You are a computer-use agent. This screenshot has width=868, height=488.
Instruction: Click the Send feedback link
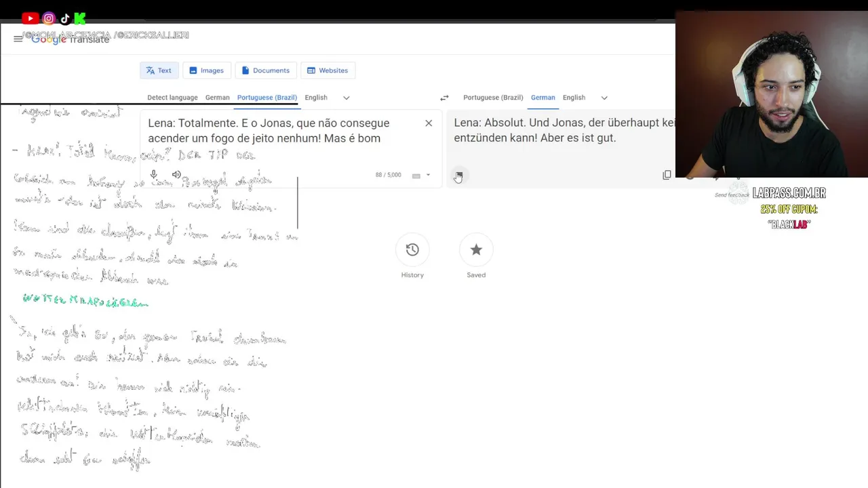[732, 195]
